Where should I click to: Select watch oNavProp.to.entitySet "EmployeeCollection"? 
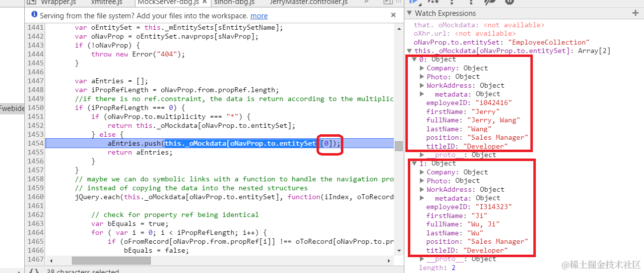click(502, 42)
